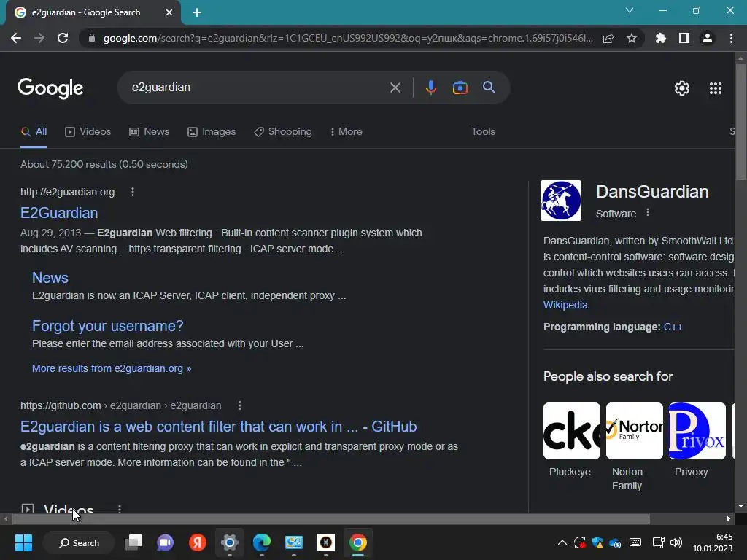747x560 pixels.
Task: Open the Forgot your username? sitelink
Action: [108, 326]
